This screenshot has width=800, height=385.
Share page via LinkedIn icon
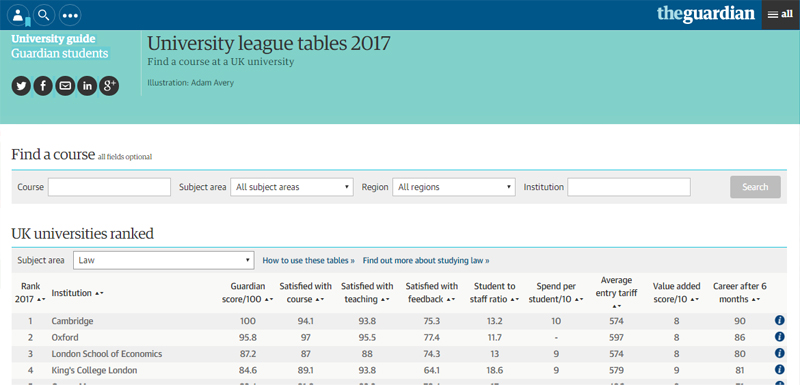87,86
